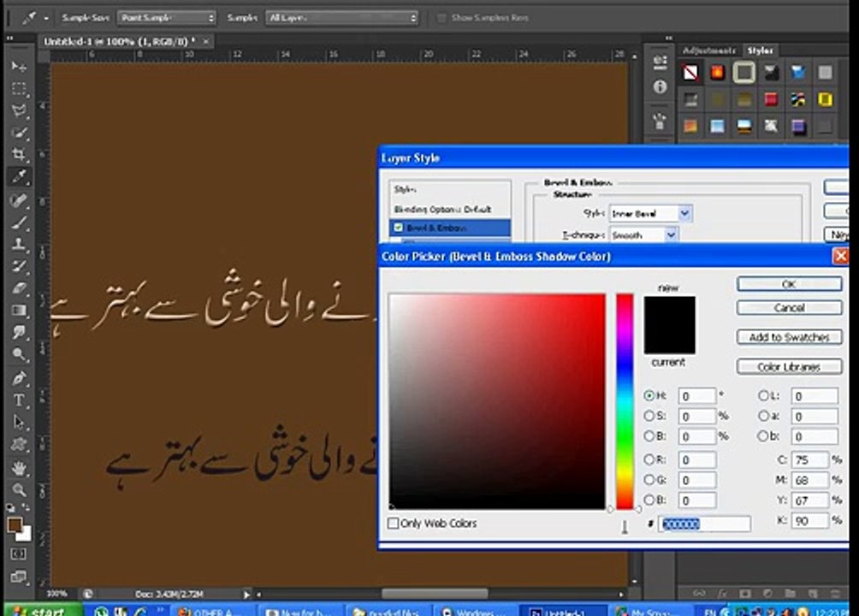Open the Info panel icon
859x616 pixels.
pyautogui.click(x=661, y=86)
